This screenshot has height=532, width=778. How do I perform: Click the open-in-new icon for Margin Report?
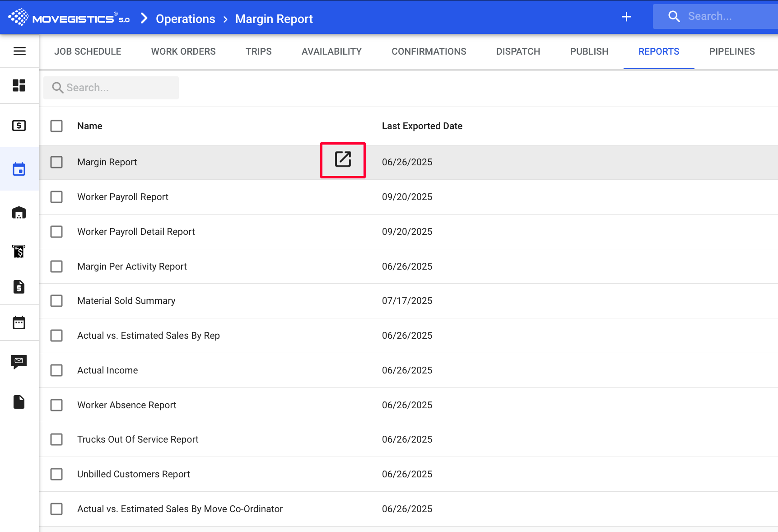[343, 159]
